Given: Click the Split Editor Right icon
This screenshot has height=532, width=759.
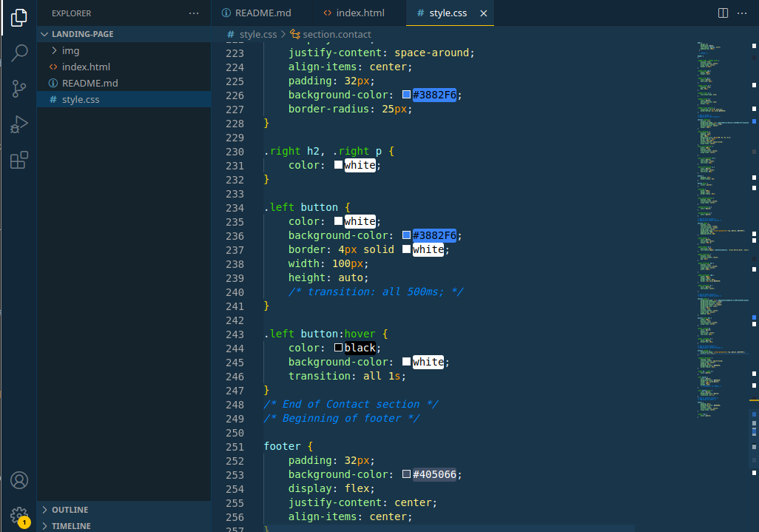Looking at the screenshot, I should click(x=723, y=13).
